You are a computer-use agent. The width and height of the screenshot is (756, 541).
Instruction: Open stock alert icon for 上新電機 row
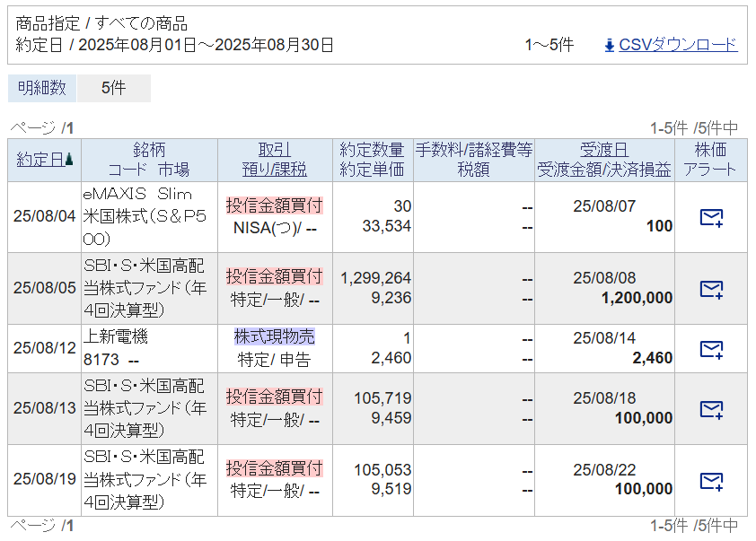711,349
